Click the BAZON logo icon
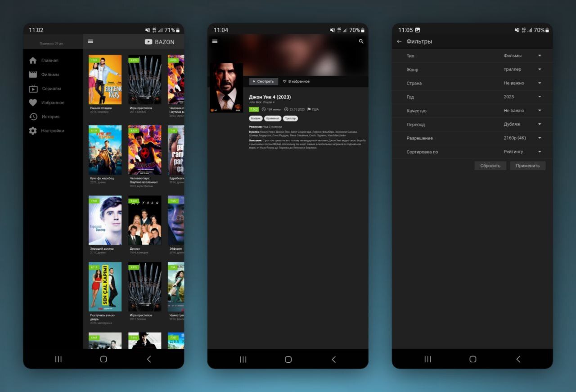This screenshot has height=392, width=576. click(148, 42)
